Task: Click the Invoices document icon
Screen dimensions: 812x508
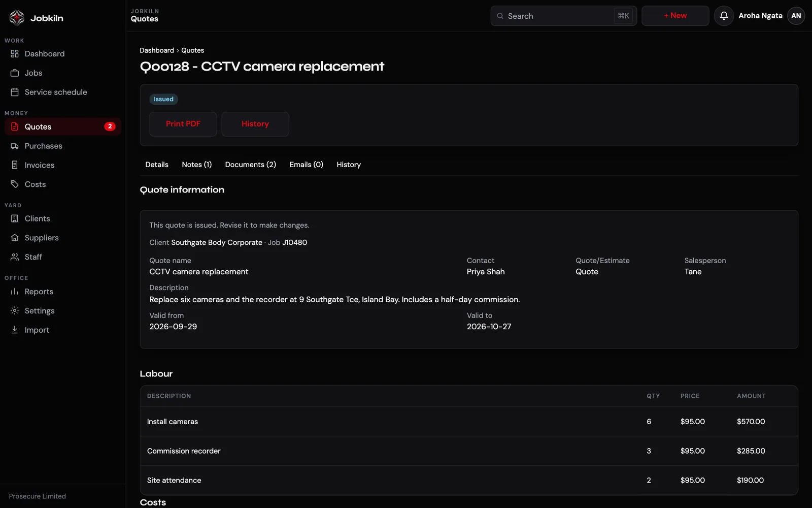Action: 15,165
